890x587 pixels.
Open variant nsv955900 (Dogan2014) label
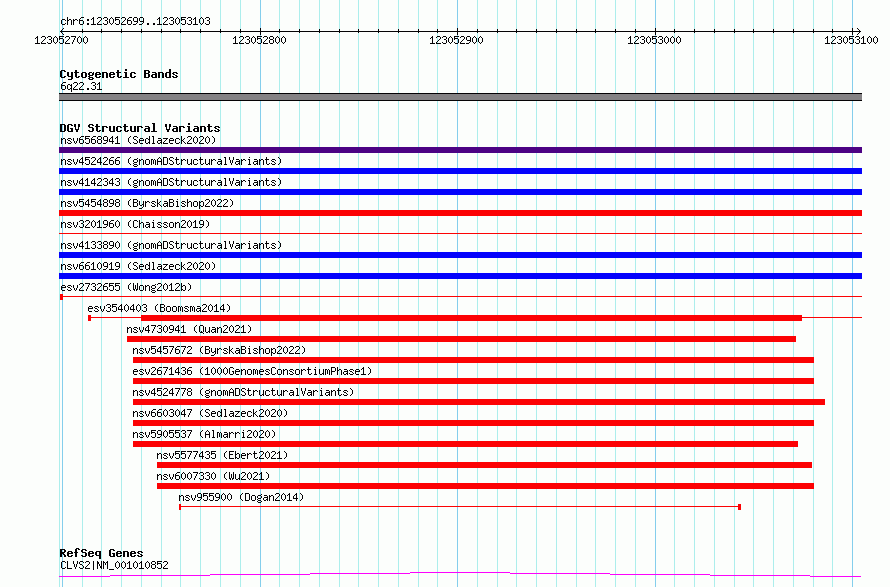(x=241, y=497)
